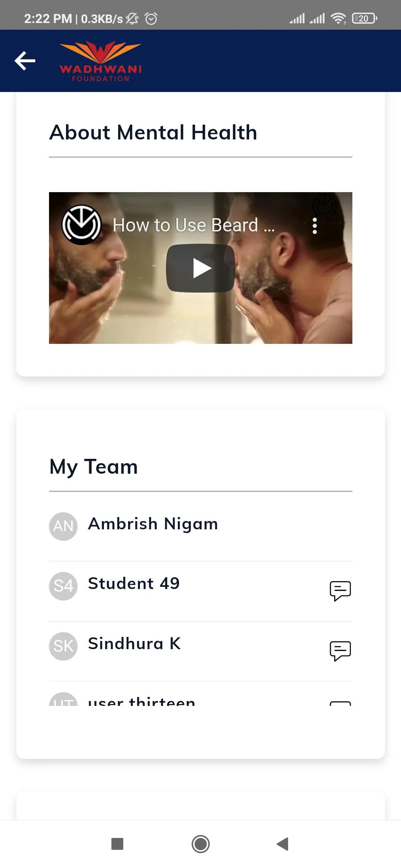Tap the video channel logo
The height and width of the screenshot is (868, 401).
(82, 225)
